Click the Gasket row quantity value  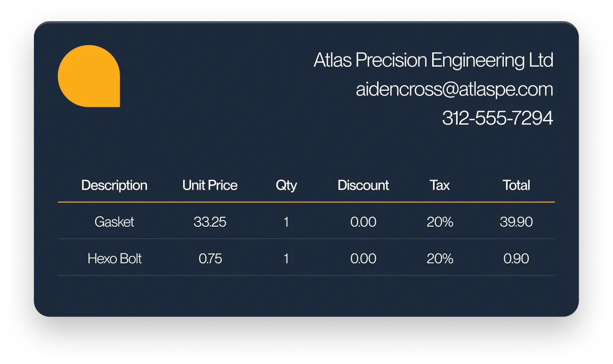coord(286,222)
